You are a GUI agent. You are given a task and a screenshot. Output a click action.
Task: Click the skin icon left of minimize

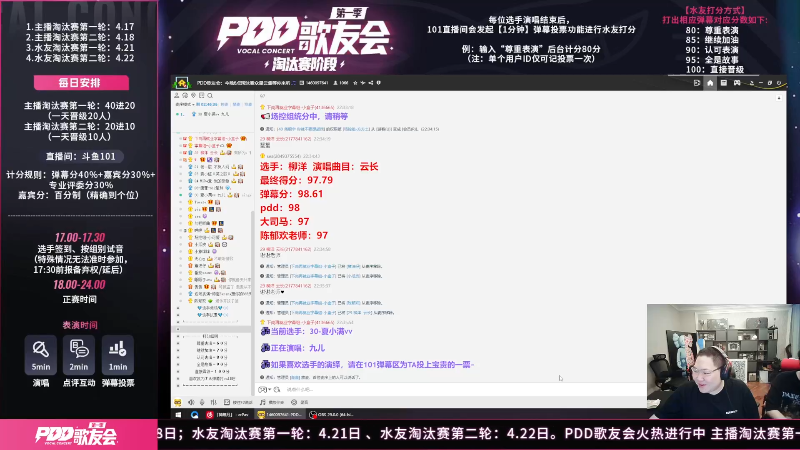click(x=752, y=83)
